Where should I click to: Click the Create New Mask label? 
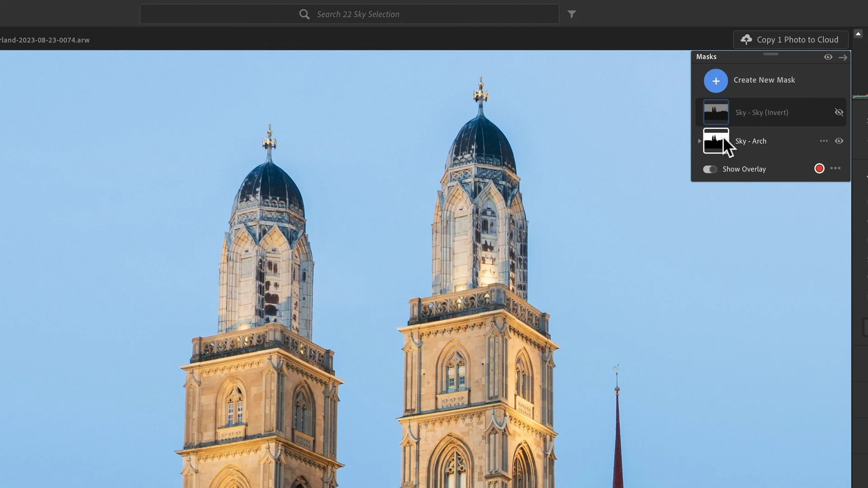(764, 80)
